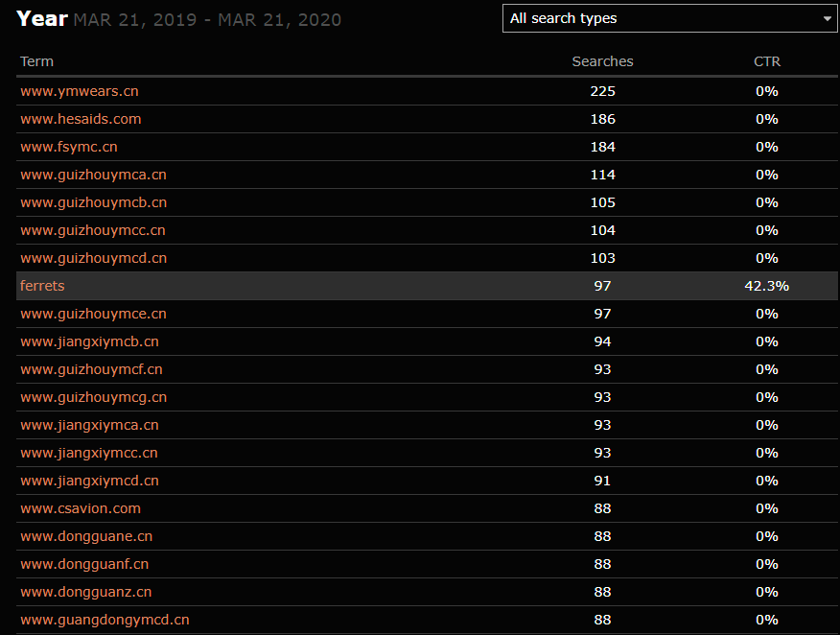Viewport: 840px width, 635px height.
Task: Open the www.guizhouymca.cn term
Action: [93, 175]
